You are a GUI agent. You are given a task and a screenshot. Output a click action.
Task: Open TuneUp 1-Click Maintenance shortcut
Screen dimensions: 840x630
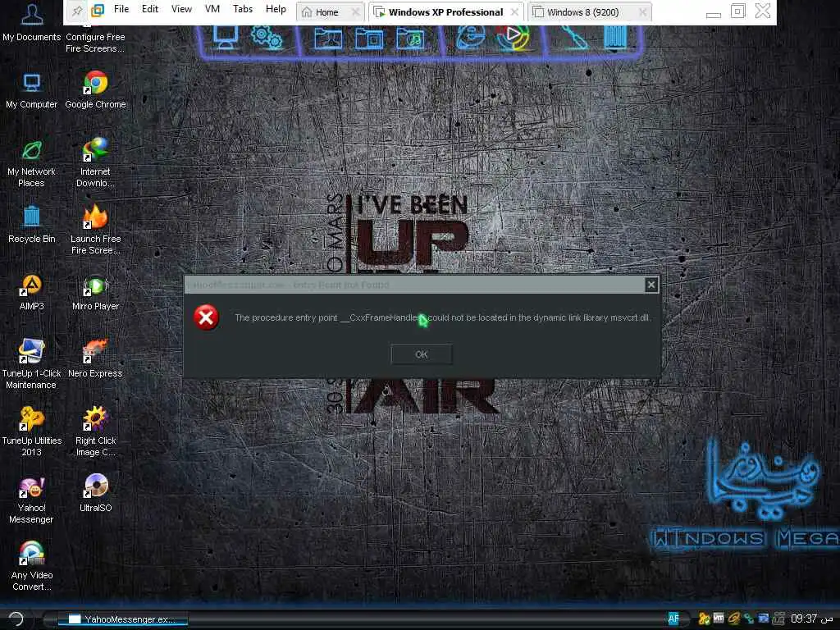tap(32, 363)
